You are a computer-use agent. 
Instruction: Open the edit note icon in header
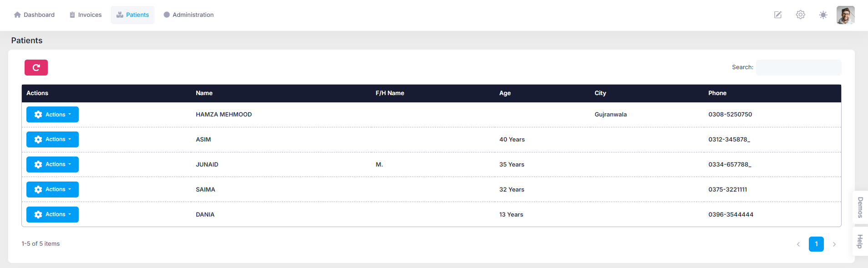(x=778, y=15)
